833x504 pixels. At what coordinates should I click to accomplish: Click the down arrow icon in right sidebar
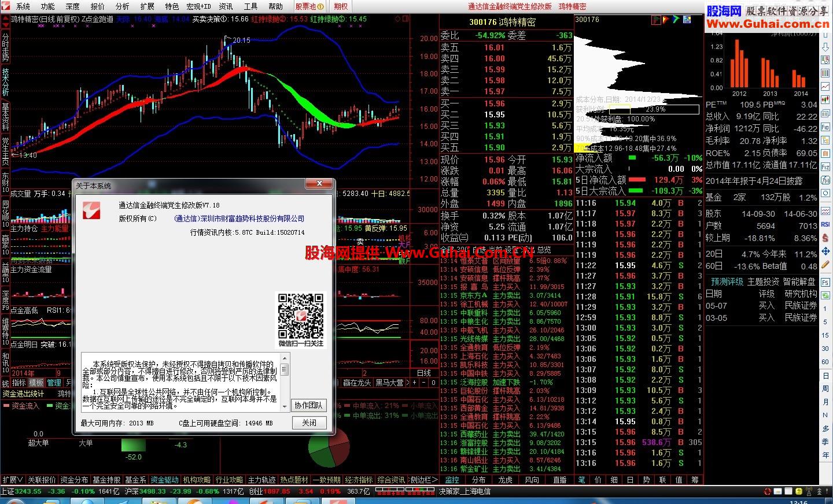click(825, 47)
